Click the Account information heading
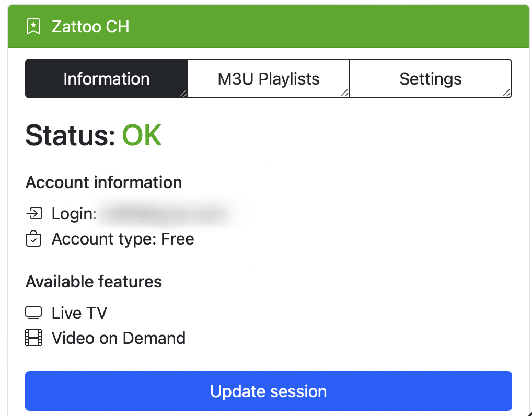The width and height of the screenshot is (532, 416). [104, 182]
